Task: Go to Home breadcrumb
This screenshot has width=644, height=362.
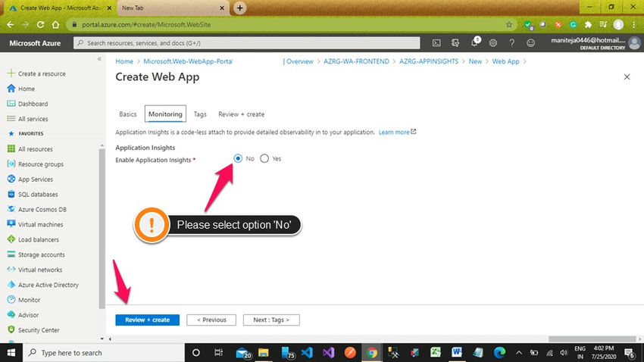Action: pos(124,61)
